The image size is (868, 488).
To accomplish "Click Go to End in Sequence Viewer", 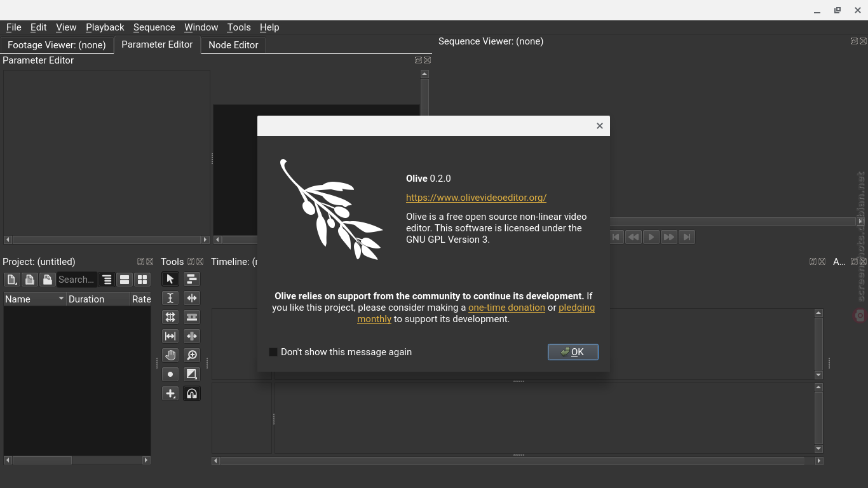I will 687,237.
